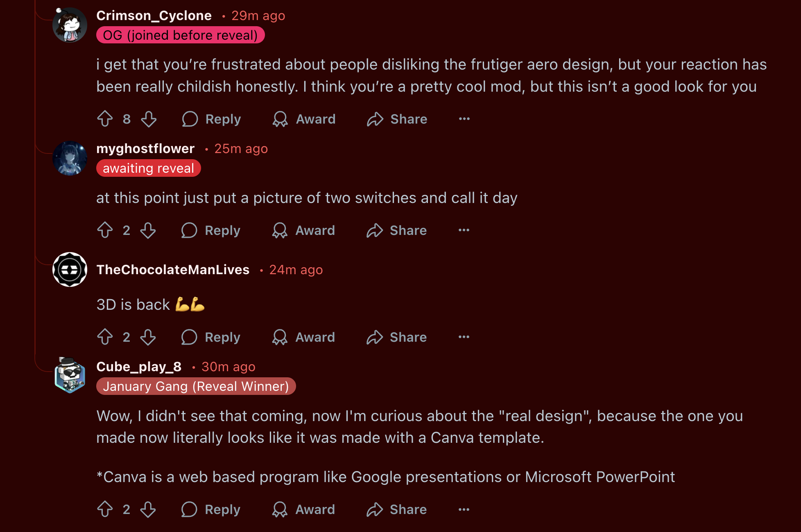The image size is (801, 532).
Task: Downvote Cube_play_8's Canva comment
Action: pyautogui.click(x=148, y=509)
